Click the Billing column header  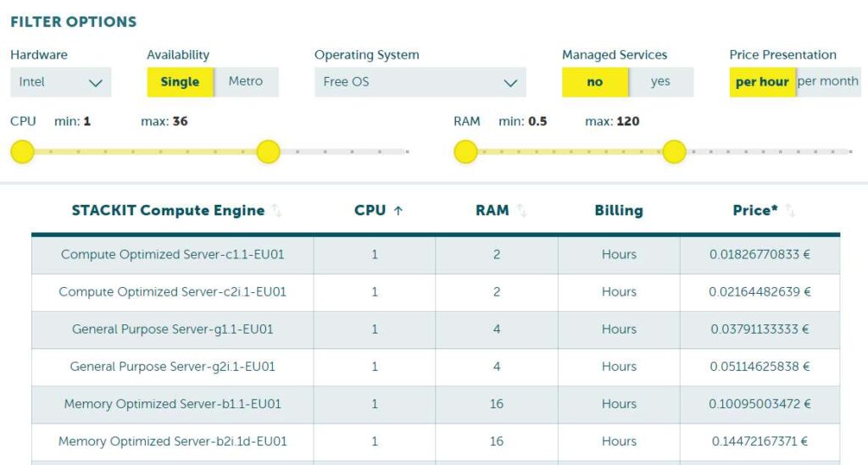[x=619, y=211]
